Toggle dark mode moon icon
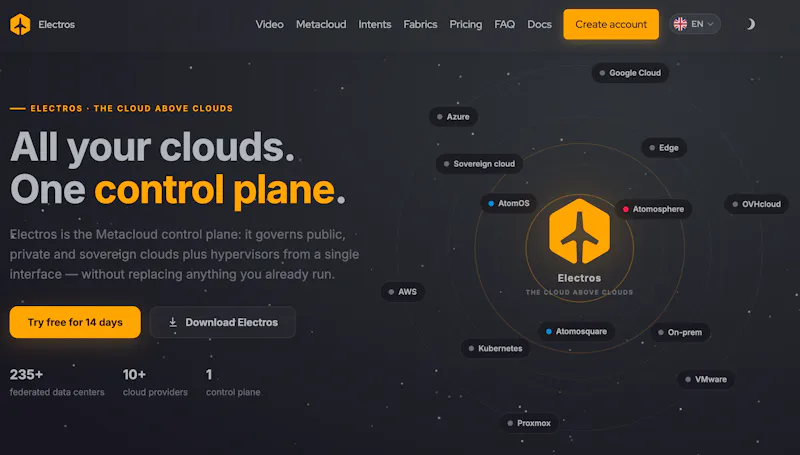This screenshot has width=800, height=455. (751, 24)
